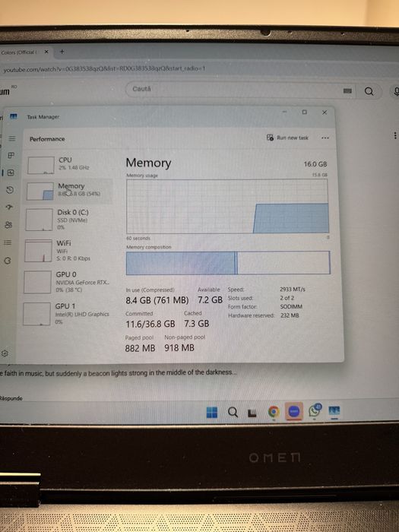
Task: Open the three-dot more options menu
Action: (325, 138)
